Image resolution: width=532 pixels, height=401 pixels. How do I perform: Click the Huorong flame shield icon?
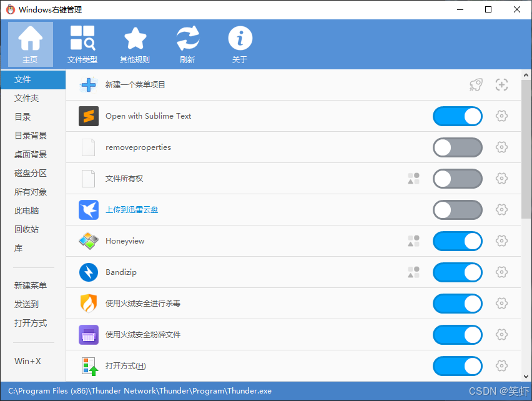(x=89, y=304)
